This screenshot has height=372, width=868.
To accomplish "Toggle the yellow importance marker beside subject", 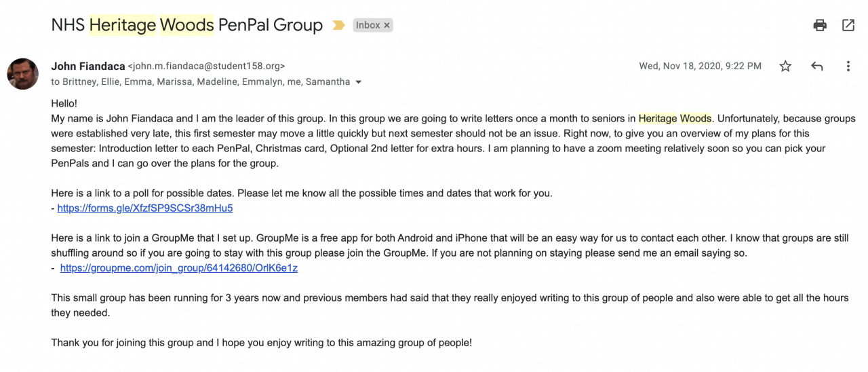I will pos(338,26).
